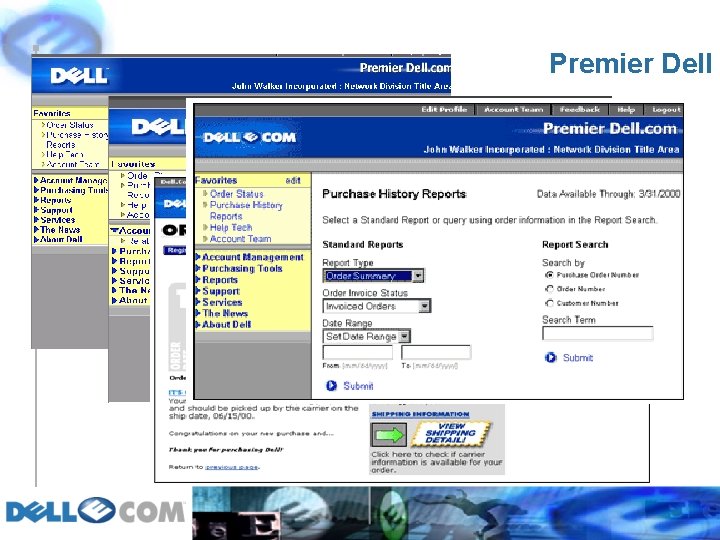
Task: Expand Purchasing Tools in back window sidebar
Action: 71,190
